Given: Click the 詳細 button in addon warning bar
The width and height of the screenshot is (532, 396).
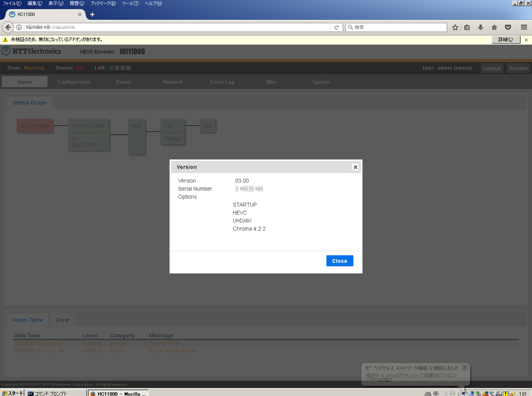Looking at the screenshot, I should point(506,40).
